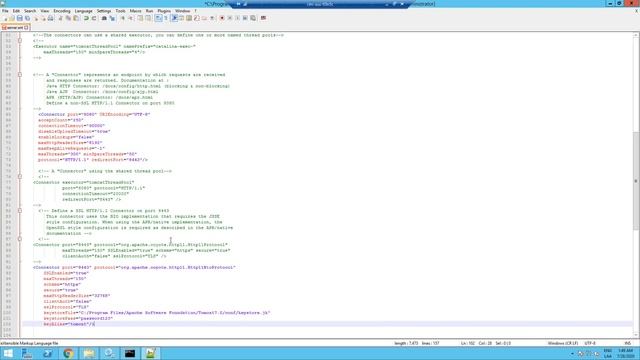Click the INS insert mode status indicator

[628, 343]
